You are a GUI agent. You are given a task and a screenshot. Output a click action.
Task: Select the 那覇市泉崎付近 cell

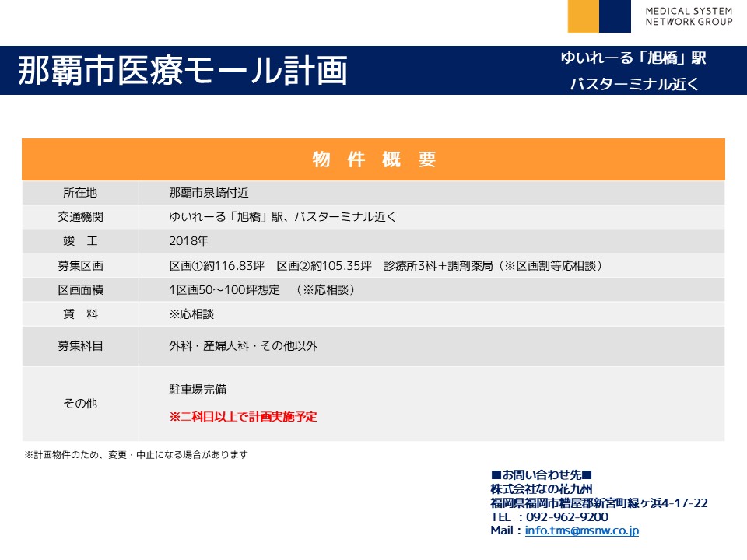(209, 193)
